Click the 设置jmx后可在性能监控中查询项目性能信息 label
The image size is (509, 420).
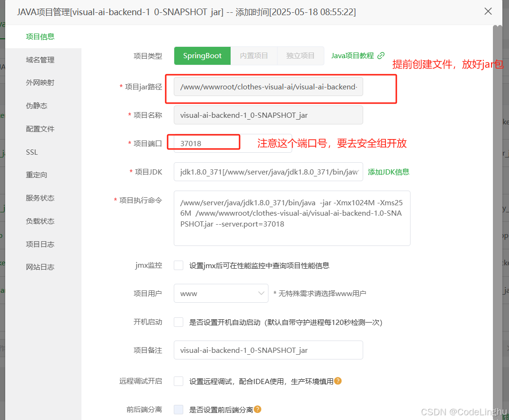coord(259,266)
